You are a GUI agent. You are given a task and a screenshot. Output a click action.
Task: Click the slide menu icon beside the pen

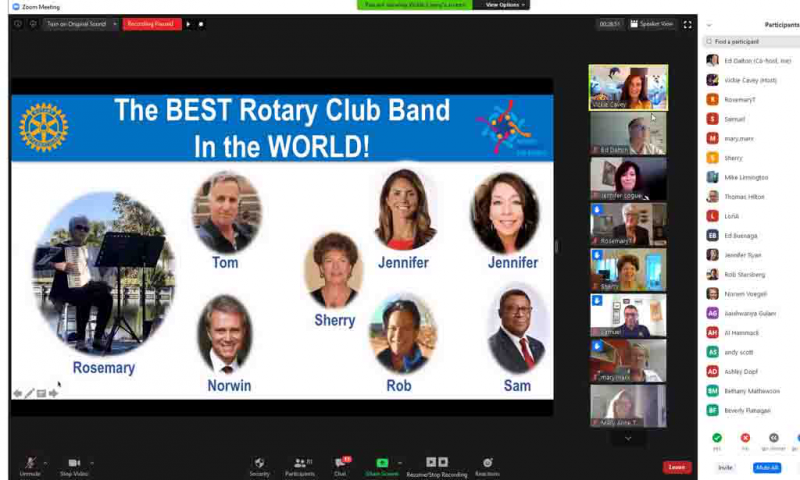click(x=41, y=393)
